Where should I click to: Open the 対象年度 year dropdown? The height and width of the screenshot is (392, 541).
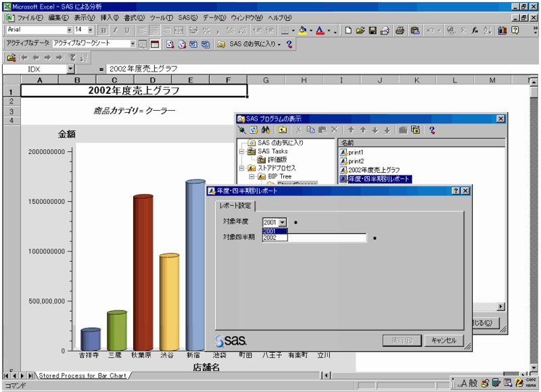pyautogui.click(x=283, y=222)
